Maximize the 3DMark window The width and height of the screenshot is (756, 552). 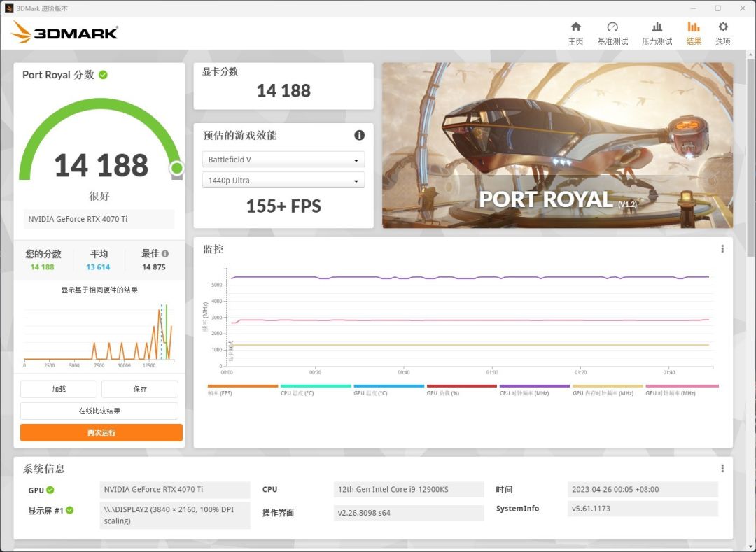pos(718,8)
